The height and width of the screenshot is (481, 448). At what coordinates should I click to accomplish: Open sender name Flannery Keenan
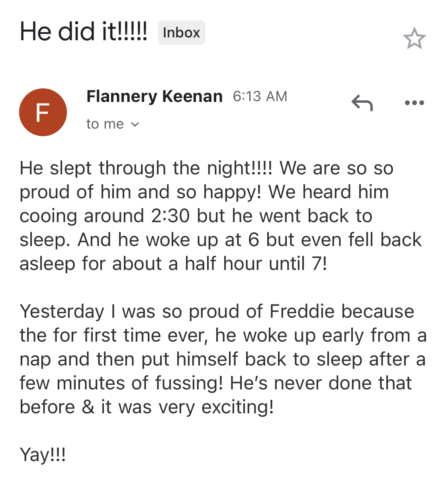tap(155, 96)
